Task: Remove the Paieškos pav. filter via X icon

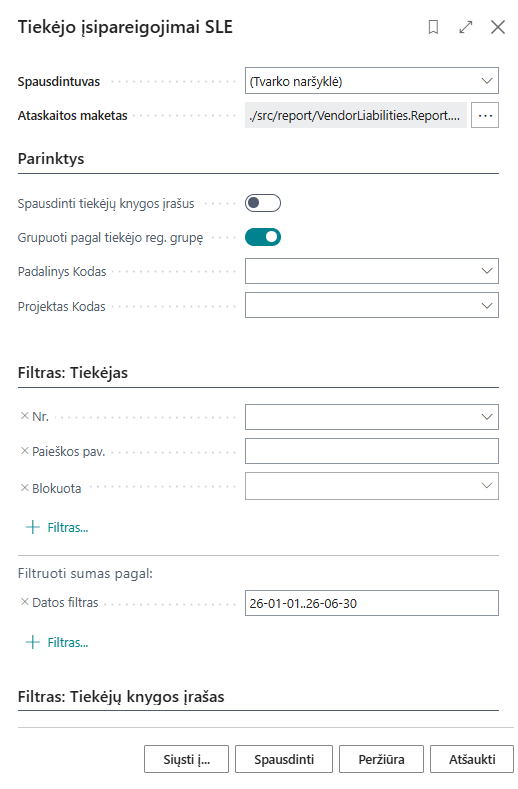Action: click(x=24, y=451)
